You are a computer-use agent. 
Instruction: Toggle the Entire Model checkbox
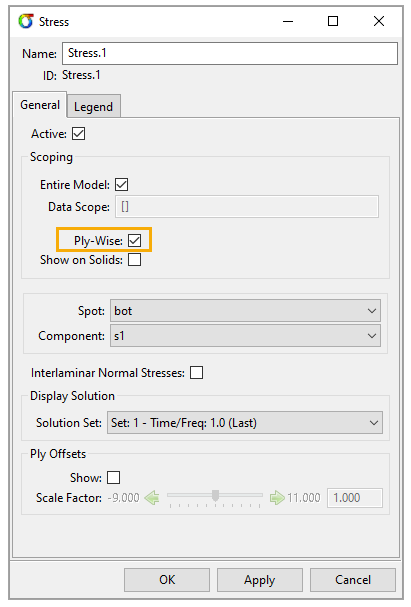(122, 185)
